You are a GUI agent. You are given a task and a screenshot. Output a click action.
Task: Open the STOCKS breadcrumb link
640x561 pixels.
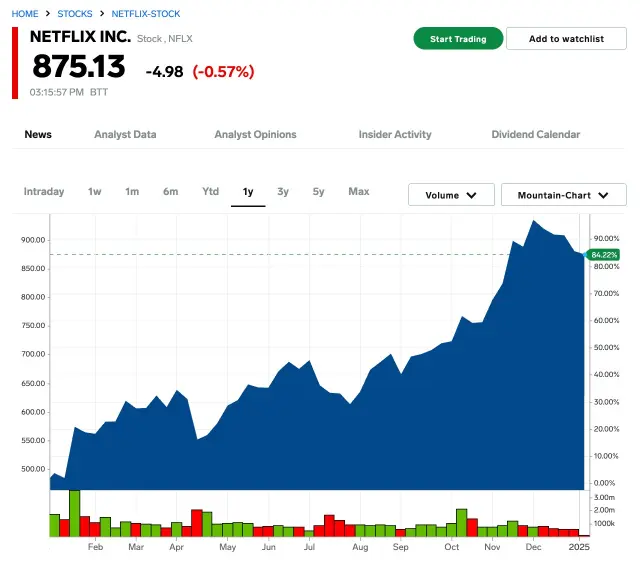point(75,14)
